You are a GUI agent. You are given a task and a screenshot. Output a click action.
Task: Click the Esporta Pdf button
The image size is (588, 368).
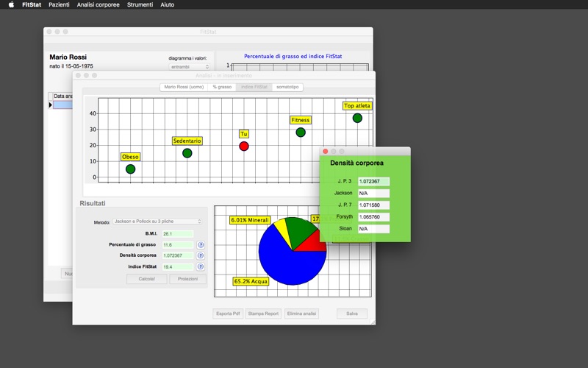pyautogui.click(x=228, y=314)
